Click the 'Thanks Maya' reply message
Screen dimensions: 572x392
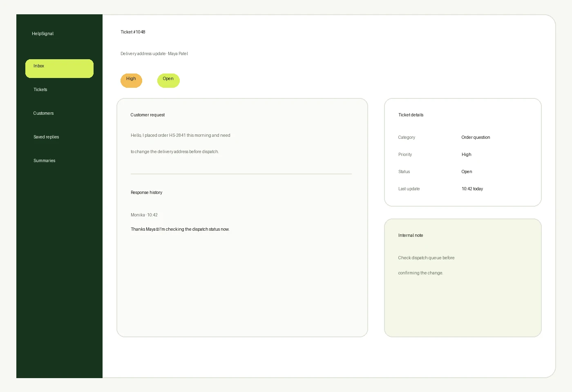[180, 229]
